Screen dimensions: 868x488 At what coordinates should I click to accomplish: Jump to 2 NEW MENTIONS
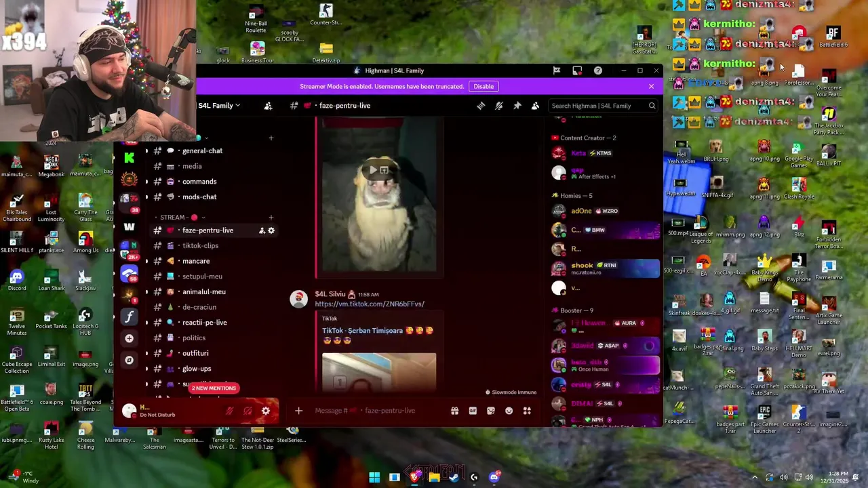[214, 388]
